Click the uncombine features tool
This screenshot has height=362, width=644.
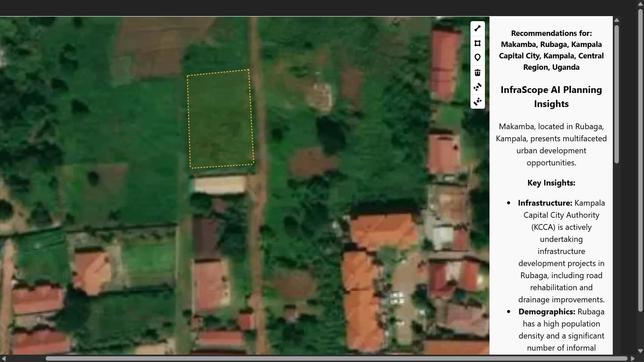point(478,101)
